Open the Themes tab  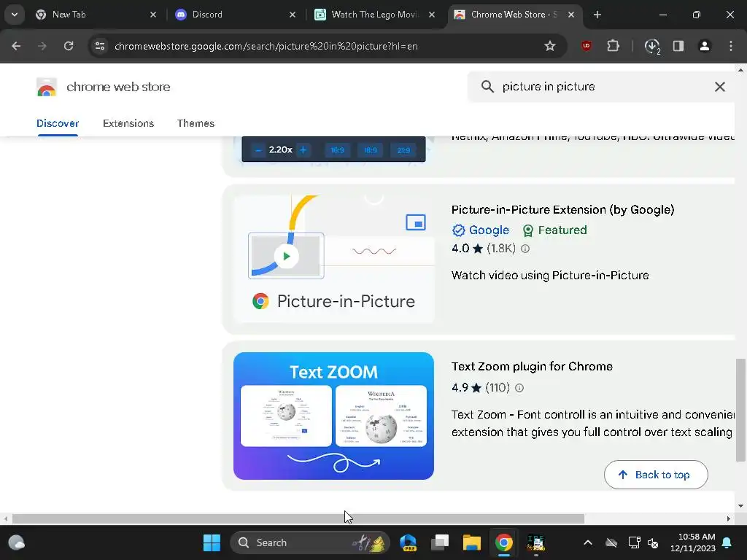tap(196, 123)
